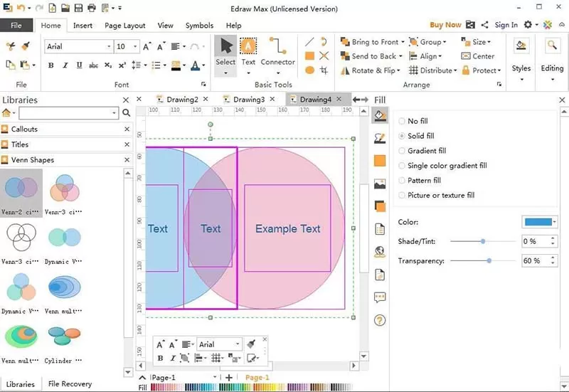The image size is (569, 392).
Task: Click the Transparency percentage field
Action: pos(536,260)
